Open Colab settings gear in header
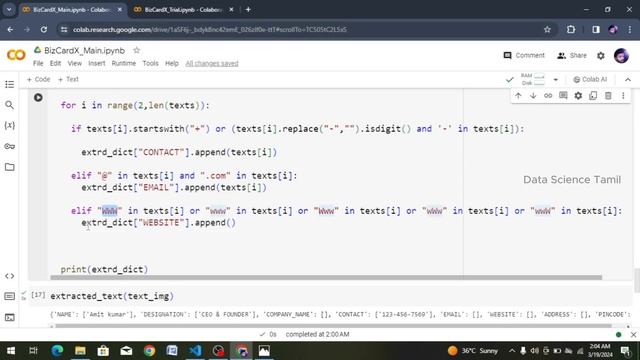640x360 pixels. [x=600, y=56]
